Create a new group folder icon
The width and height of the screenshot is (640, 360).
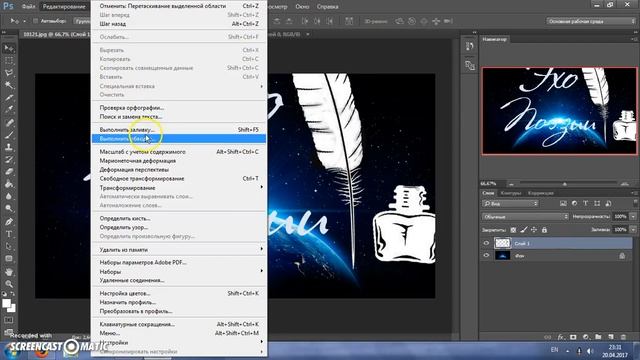[598, 337]
